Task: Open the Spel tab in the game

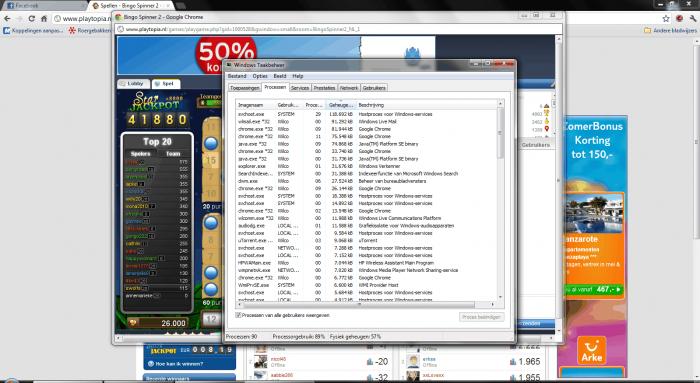Action: (166, 83)
